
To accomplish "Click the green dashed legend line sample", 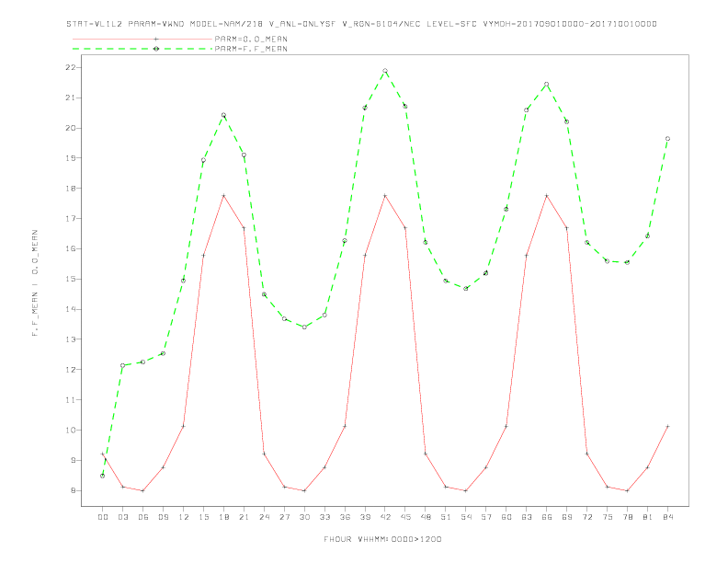I will pos(142,49).
